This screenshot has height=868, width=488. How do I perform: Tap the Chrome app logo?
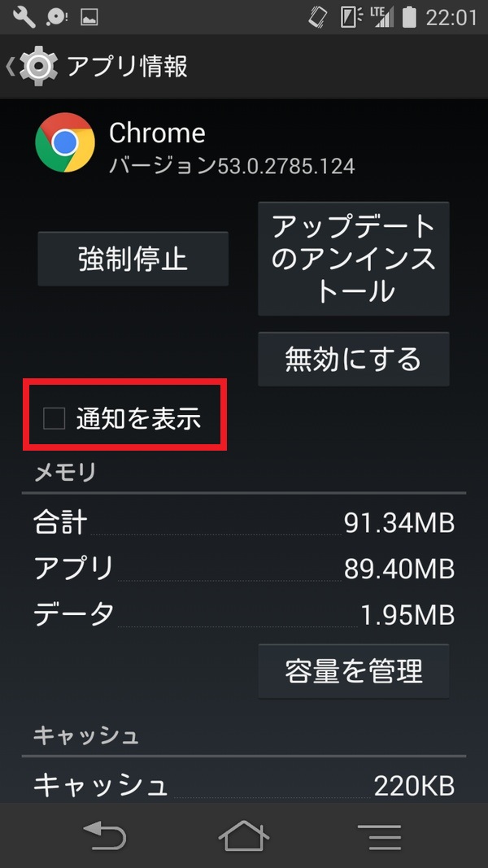pos(65,142)
